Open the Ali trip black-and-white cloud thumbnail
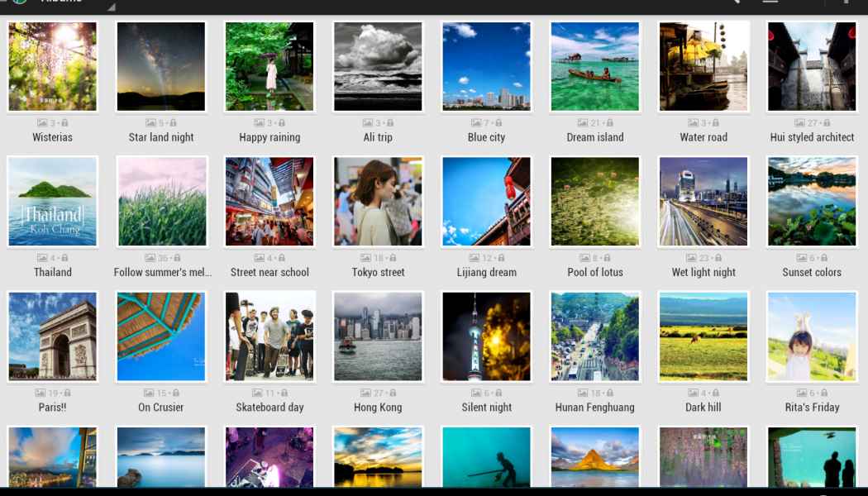The height and width of the screenshot is (496, 868). click(x=378, y=67)
